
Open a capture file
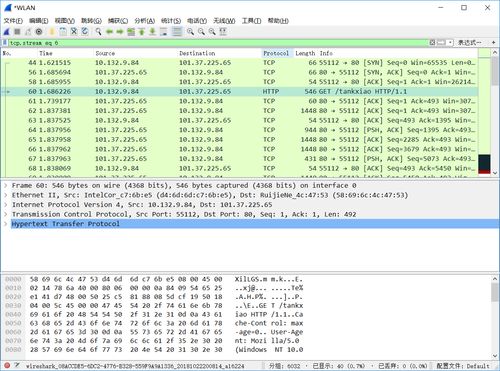[52, 32]
